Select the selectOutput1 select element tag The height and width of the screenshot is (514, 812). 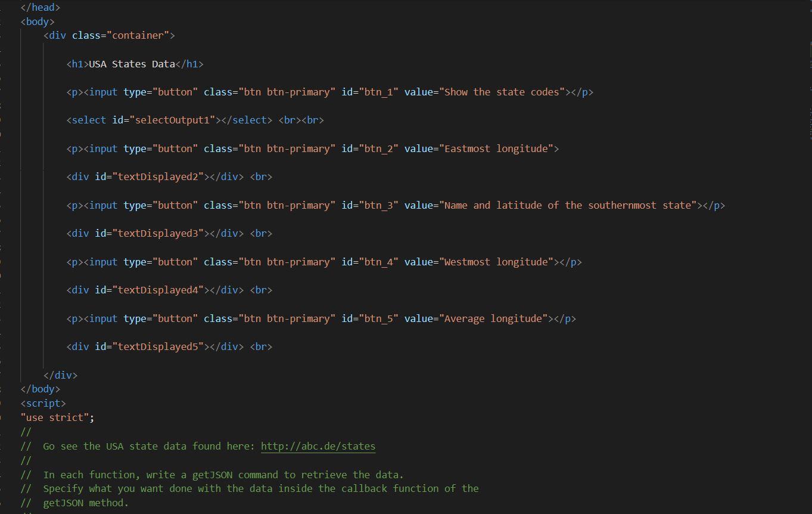88,120
